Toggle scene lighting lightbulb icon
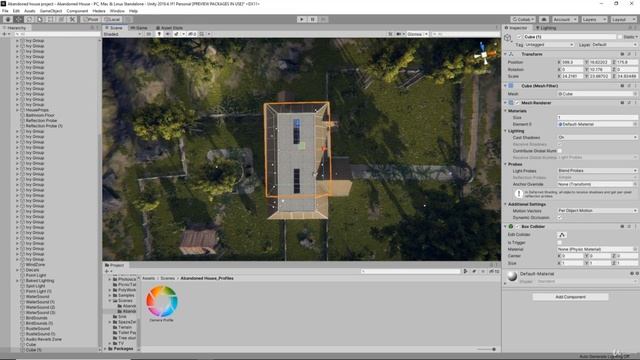Image resolution: width=640 pixels, height=360 pixels. tap(159, 34)
